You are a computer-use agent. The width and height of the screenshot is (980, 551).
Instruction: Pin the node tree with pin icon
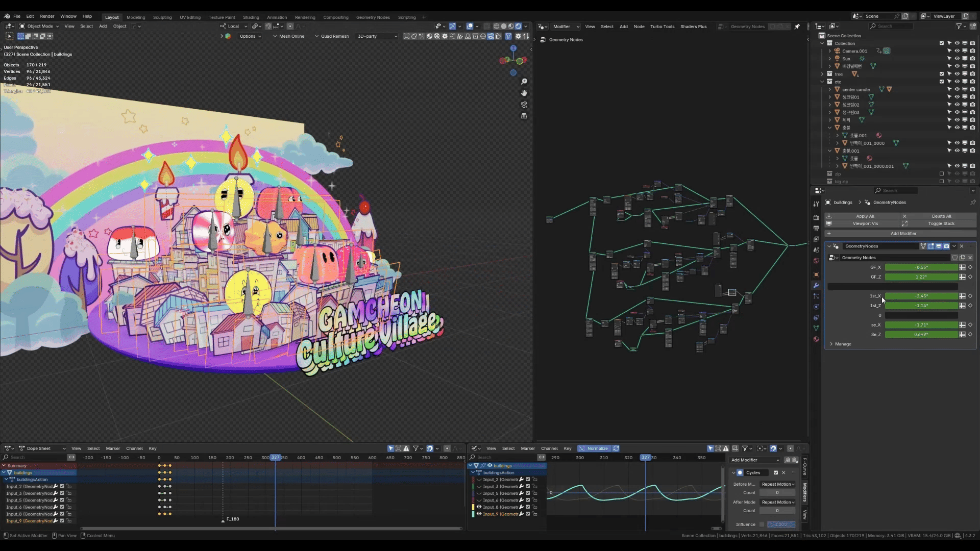pyautogui.click(x=797, y=27)
